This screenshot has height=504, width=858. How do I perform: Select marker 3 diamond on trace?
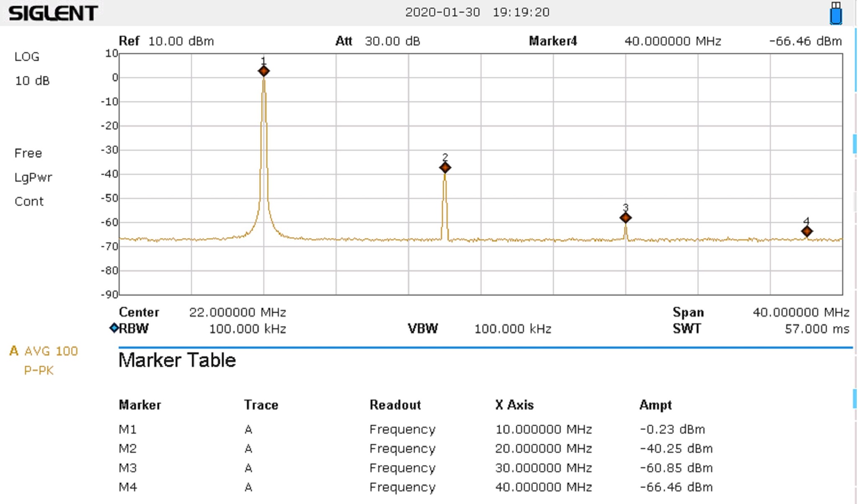(625, 218)
